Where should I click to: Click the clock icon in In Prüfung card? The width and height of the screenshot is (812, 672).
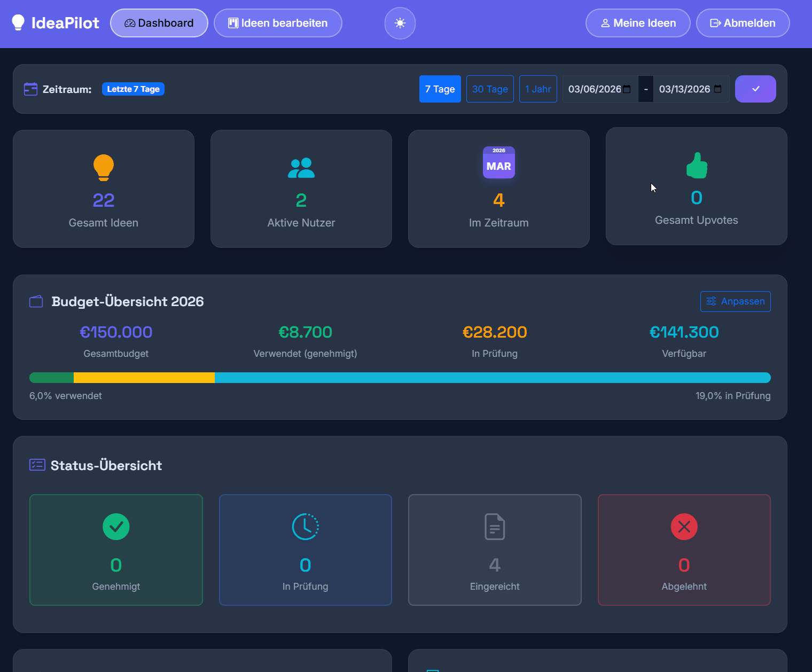[305, 527]
